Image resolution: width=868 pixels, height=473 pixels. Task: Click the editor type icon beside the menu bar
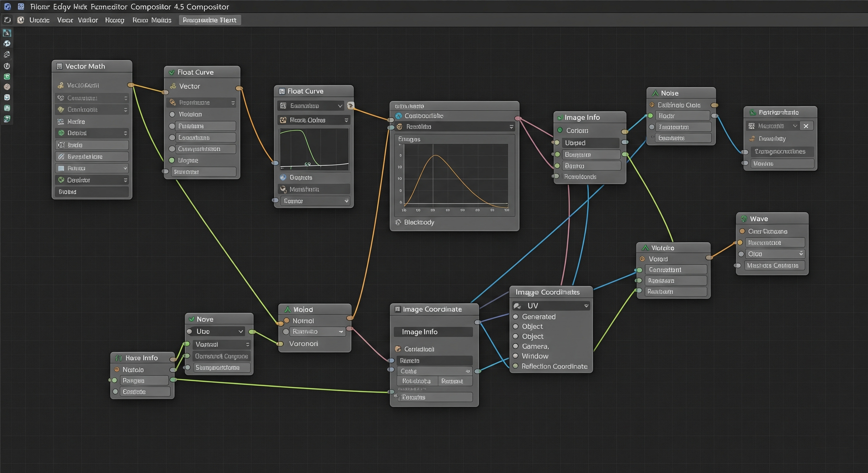(7, 20)
